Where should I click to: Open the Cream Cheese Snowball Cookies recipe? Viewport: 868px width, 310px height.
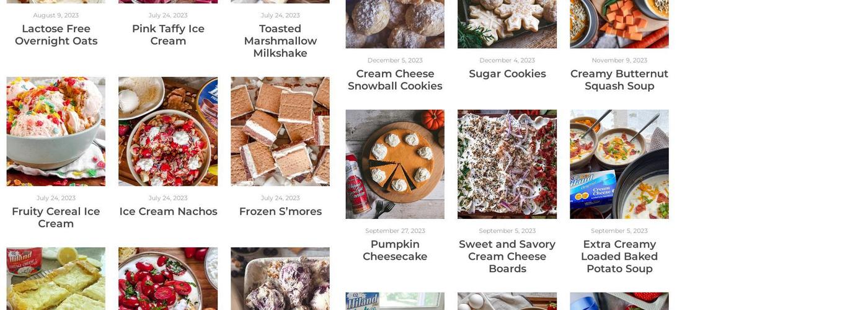tap(395, 80)
